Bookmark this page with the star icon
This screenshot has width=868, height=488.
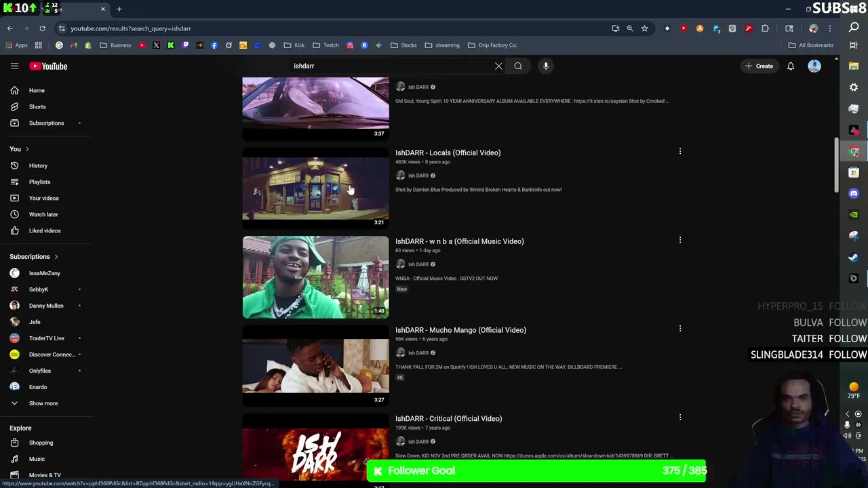[644, 28]
